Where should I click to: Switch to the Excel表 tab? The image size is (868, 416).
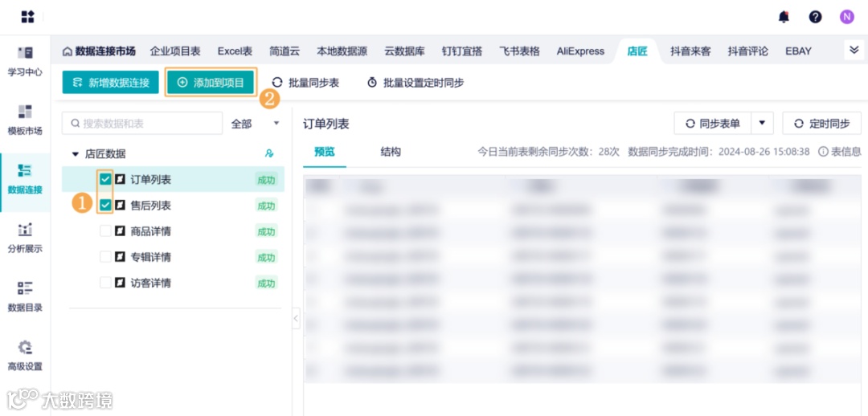point(235,51)
